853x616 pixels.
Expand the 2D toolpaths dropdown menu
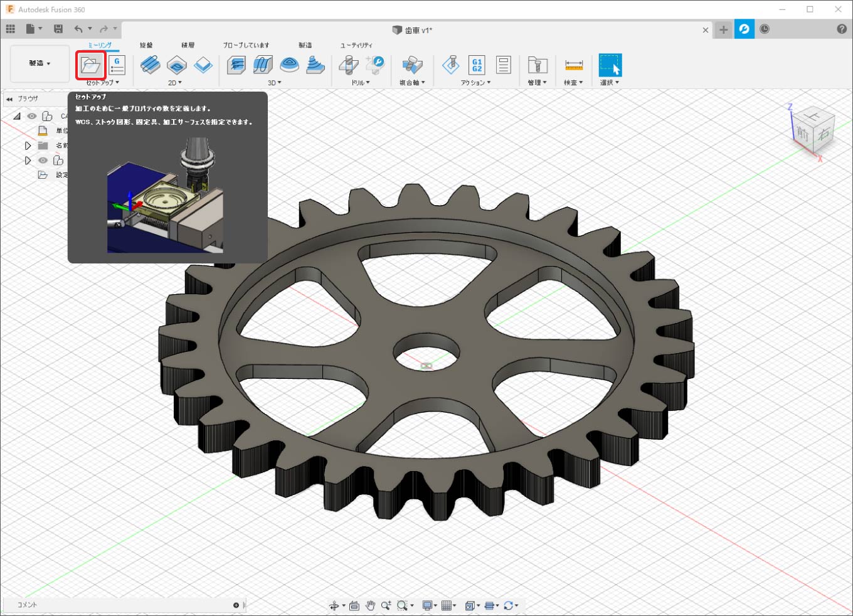click(175, 83)
